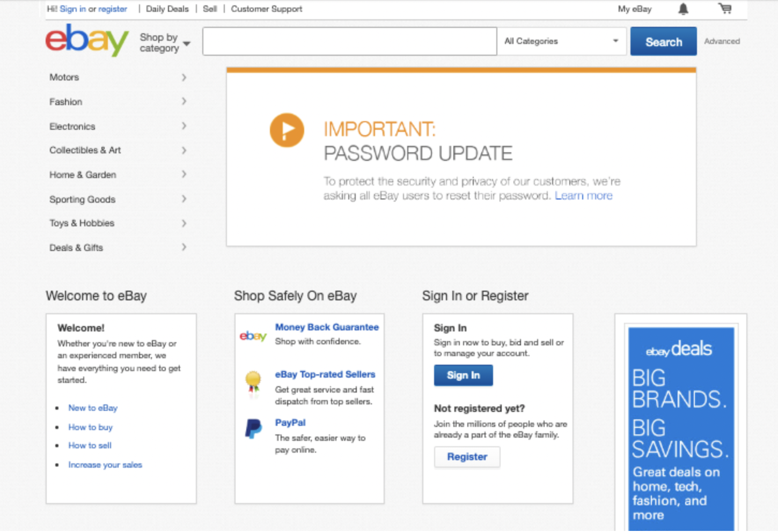The width and height of the screenshot is (778, 532).
Task: Select the Fashion category
Action: (66, 101)
